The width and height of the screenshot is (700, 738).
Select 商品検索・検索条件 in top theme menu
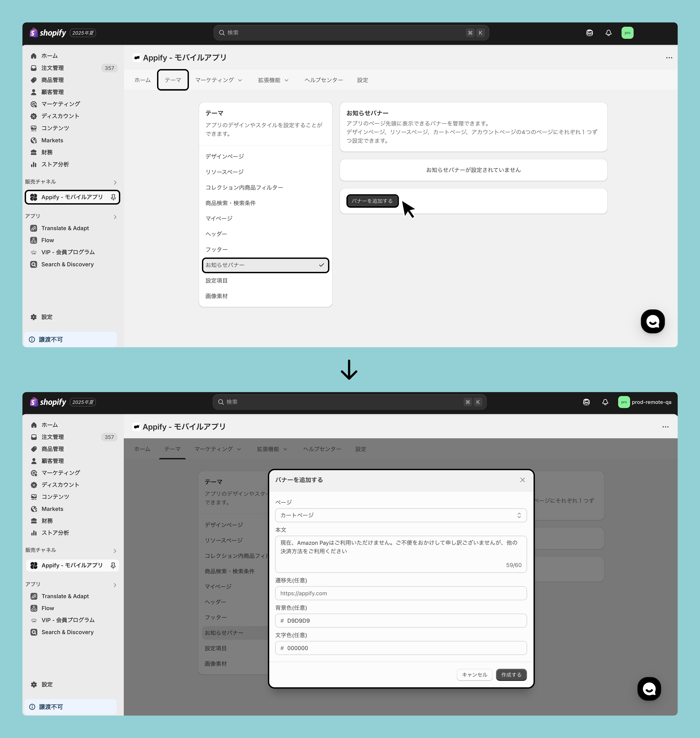click(x=265, y=203)
